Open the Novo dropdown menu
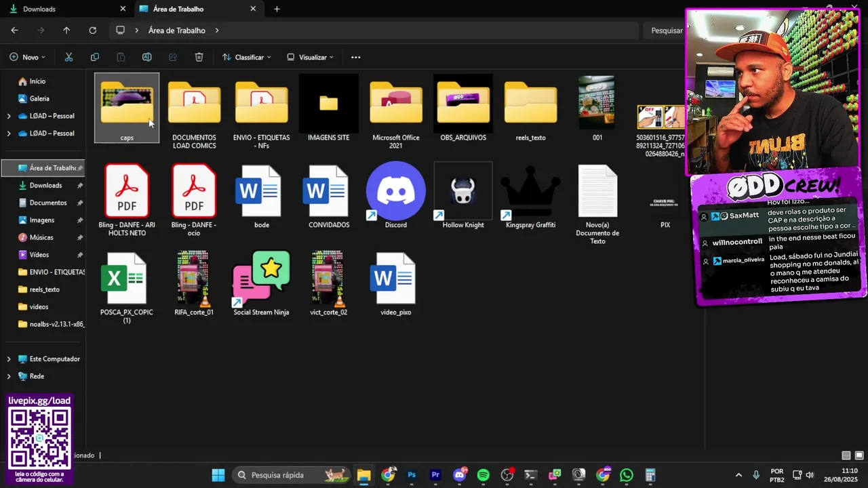 pos(28,57)
